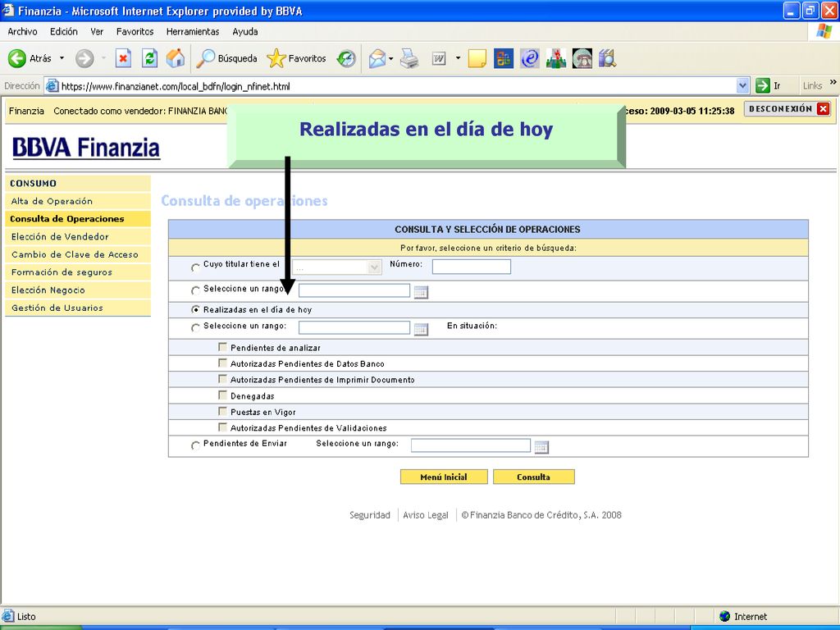Open the Ver menu

pos(97,32)
